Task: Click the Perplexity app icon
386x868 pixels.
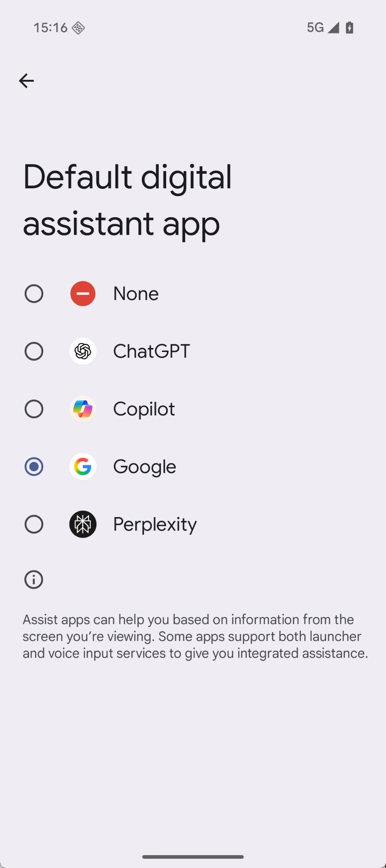Action: (x=83, y=524)
